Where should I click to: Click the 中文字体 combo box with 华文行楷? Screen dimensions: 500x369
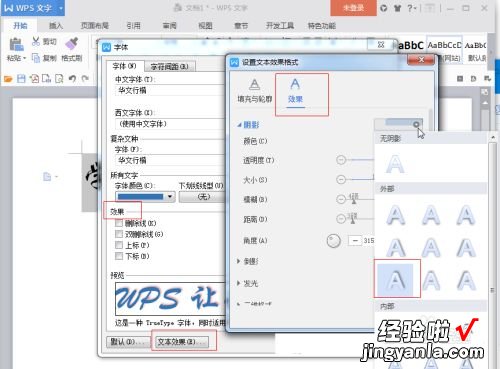pos(171,90)
